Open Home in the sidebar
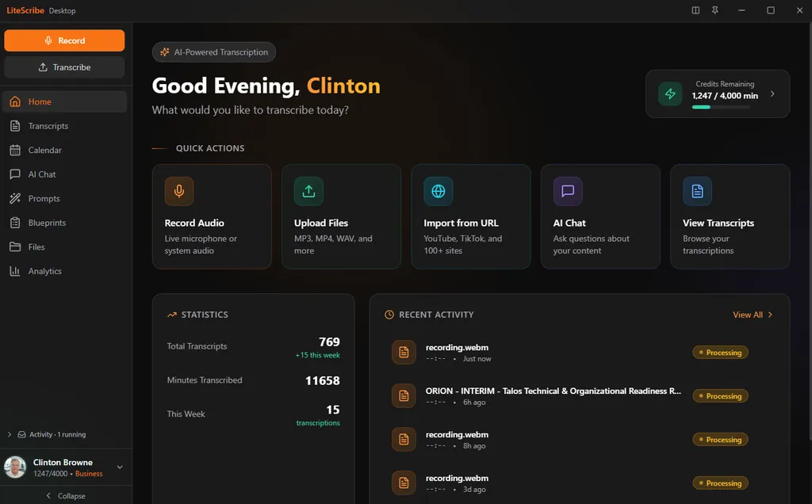Image resolution: width=812 pixels, height=504 pixels. point(64,101)
